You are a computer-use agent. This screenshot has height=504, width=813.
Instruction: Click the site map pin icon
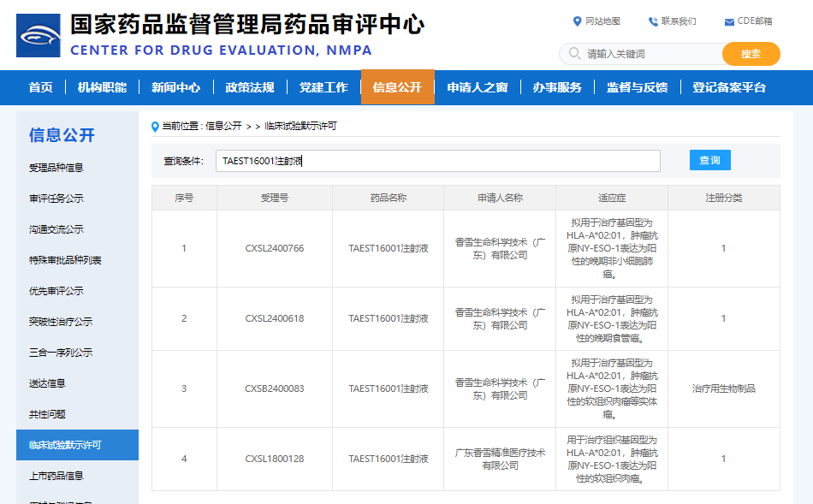tap(577, 21)
